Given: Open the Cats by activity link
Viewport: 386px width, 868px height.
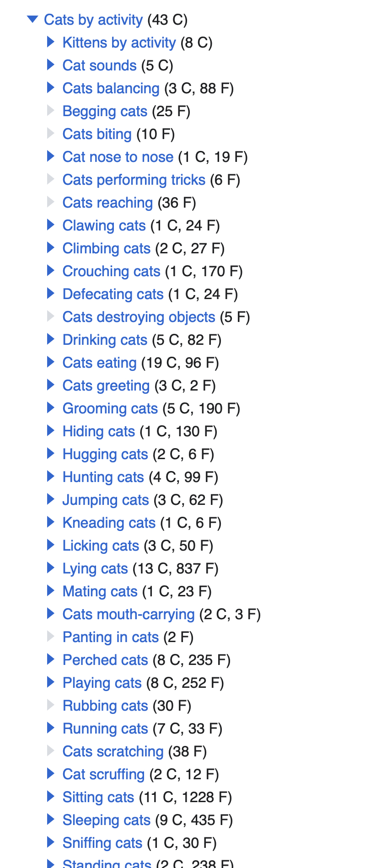Looking at the screenshot, I should [x=93, y=20].
